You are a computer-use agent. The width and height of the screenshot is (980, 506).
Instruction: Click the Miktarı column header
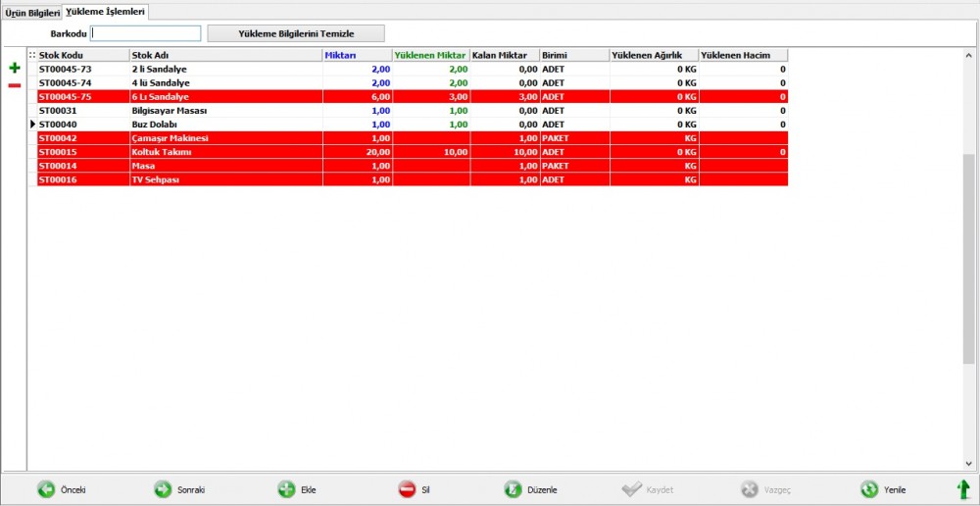[358, 55]
